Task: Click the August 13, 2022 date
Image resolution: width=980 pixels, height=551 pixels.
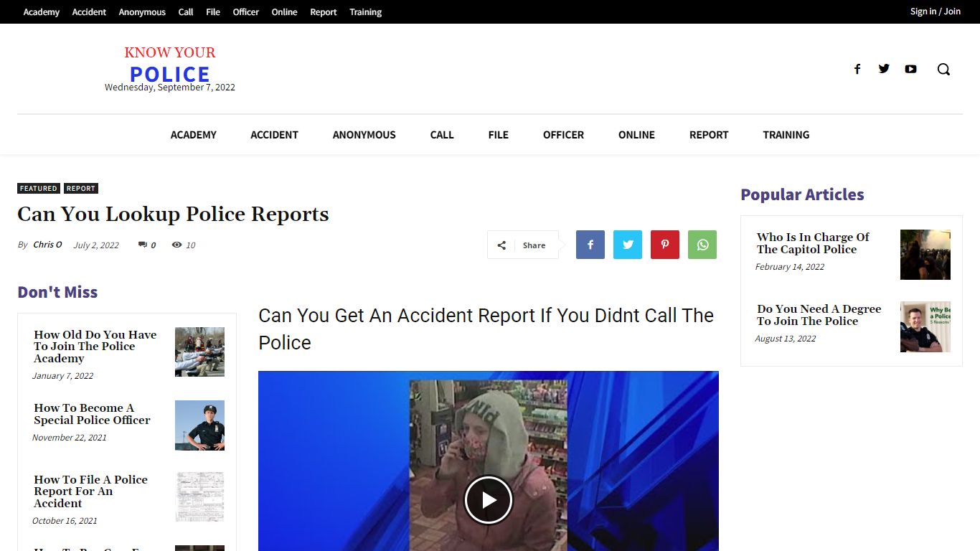Action: pyautogui.click(x=786, y=339)
